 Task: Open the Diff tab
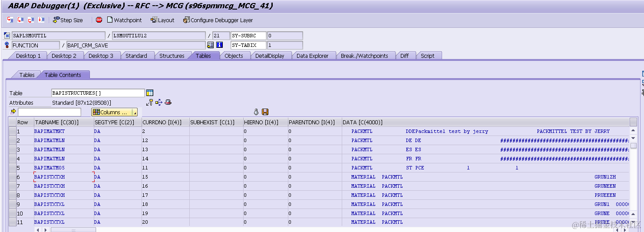coord(405,56)
